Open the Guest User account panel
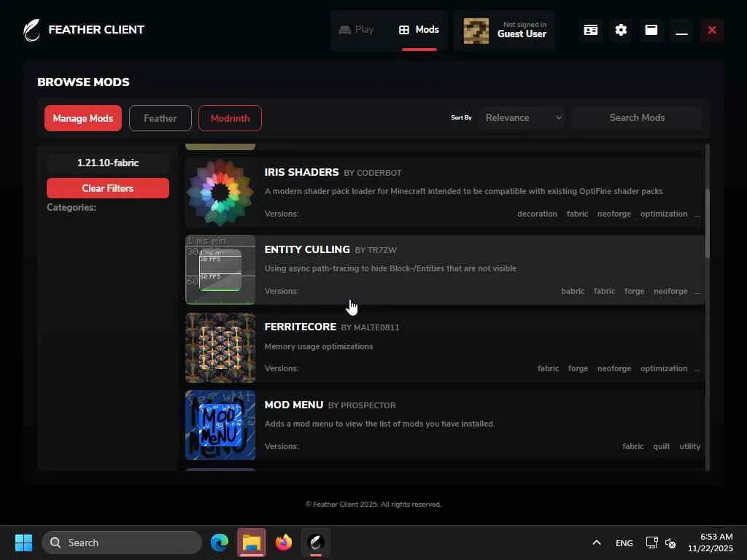This screenshot has height=560, width=747. click(505, 31)
